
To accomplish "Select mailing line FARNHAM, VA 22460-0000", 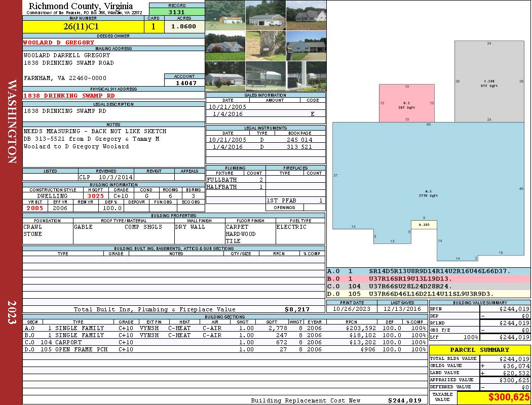I will 65,78.
